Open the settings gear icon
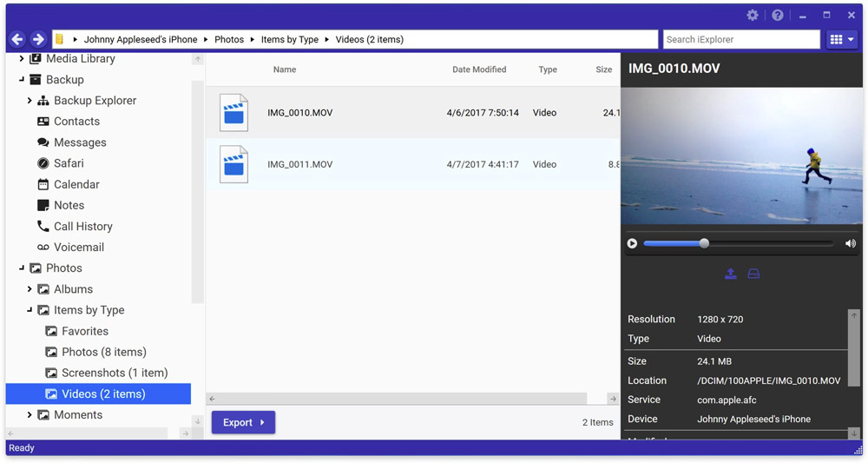This screenshot has width=868, height=463. pos(753,15)
